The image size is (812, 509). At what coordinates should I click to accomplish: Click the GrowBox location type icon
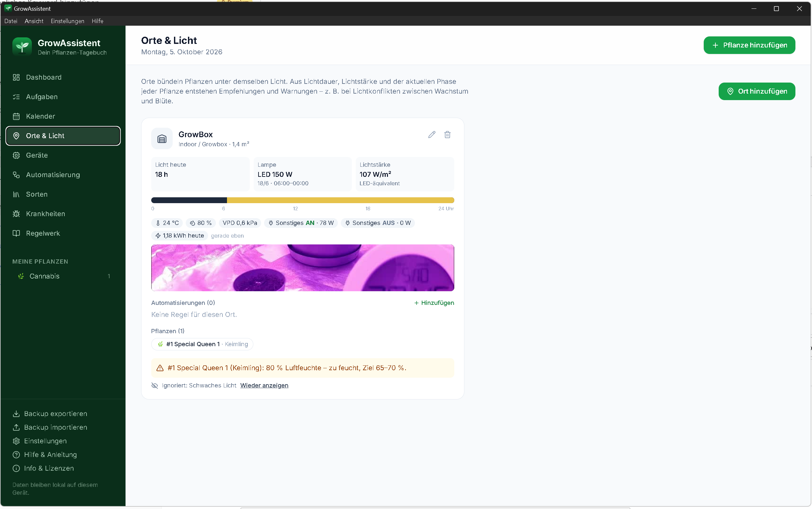tap(162, 139)
